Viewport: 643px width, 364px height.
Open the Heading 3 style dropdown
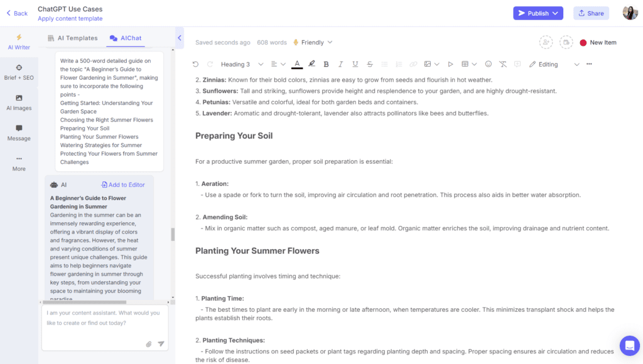(x=240, y=64)
